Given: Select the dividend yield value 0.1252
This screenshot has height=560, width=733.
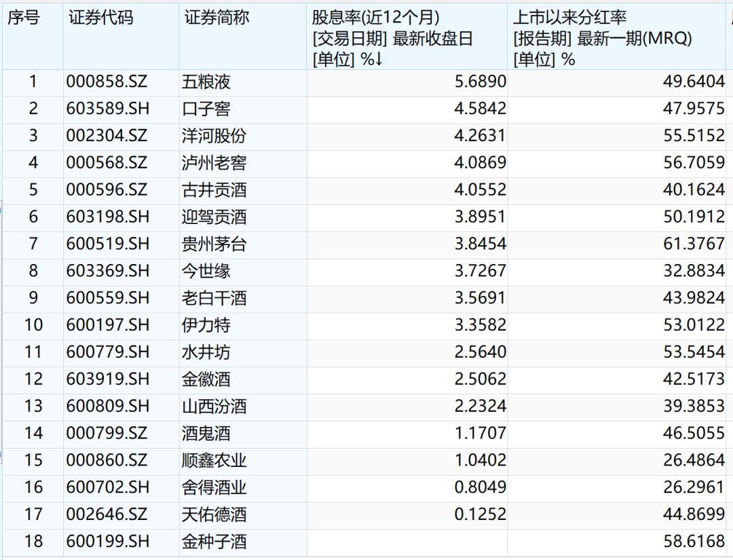Looking at the screenshot, I should (x=481, y=514).
